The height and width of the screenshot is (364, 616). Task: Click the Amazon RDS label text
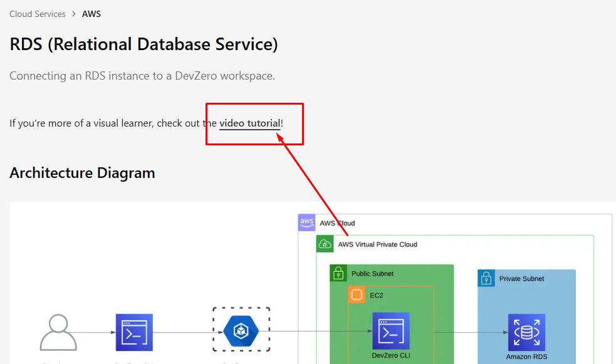[x=526, y=356]
